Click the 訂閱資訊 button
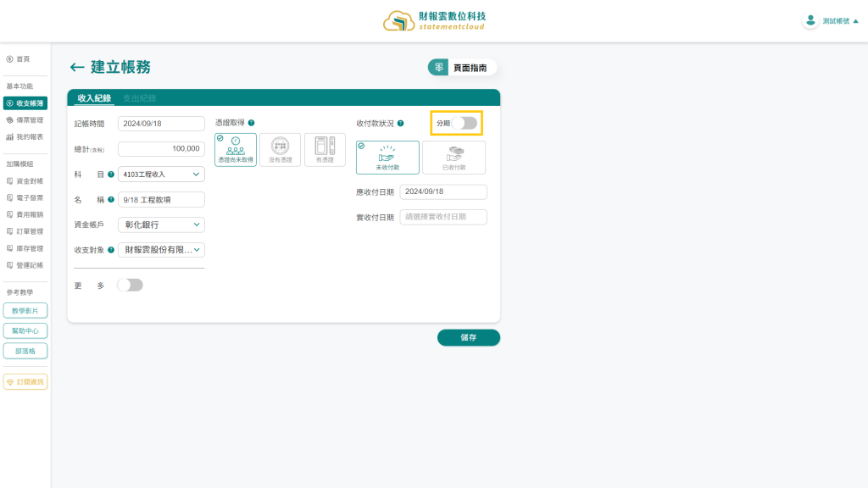The width and height of the screenshot is (868, 488). pyautogui.click(x=25, y=382)
